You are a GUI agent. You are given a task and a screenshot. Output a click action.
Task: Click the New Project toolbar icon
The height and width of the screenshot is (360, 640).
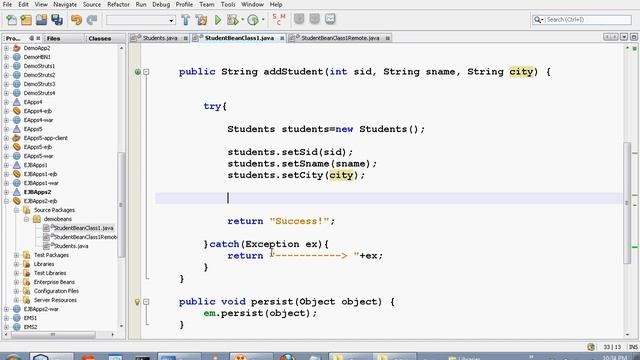click(x=27, y=20)
